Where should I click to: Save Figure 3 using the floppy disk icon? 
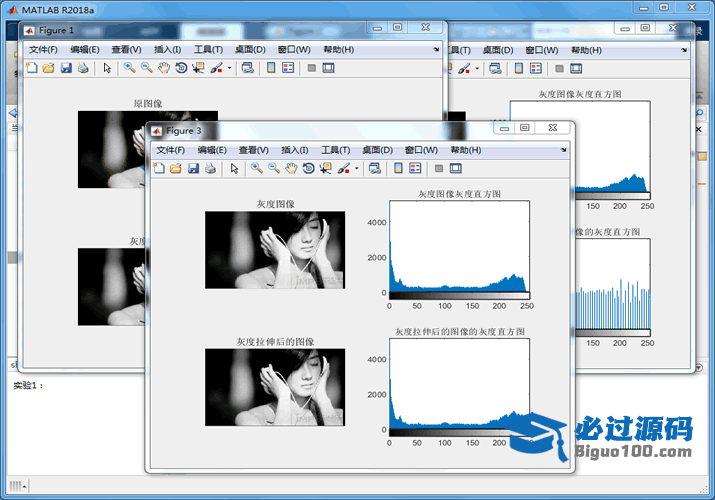click(193, 169)
